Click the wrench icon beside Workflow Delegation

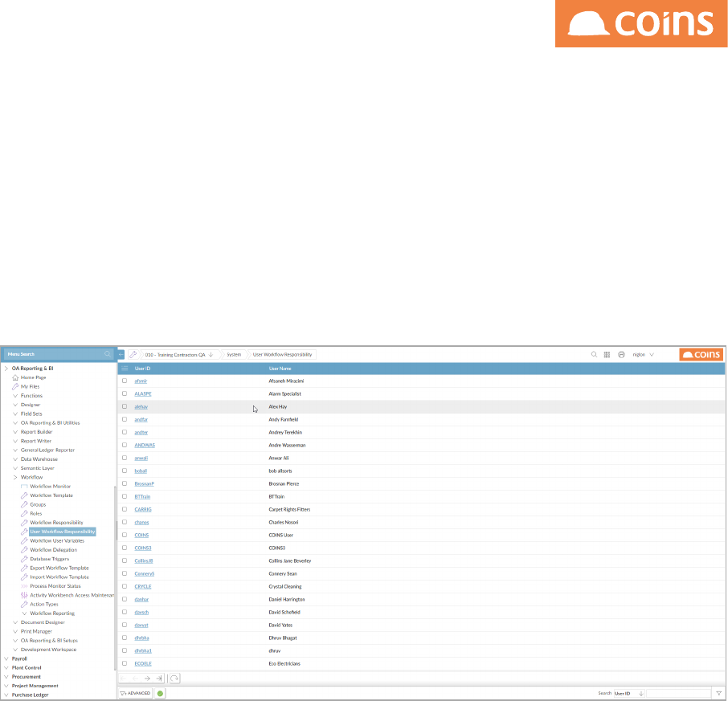(24, 550)
